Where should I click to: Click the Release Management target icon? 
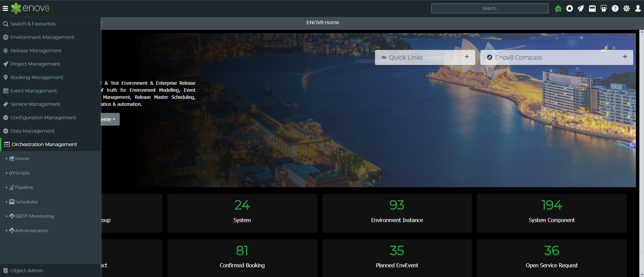6,51
